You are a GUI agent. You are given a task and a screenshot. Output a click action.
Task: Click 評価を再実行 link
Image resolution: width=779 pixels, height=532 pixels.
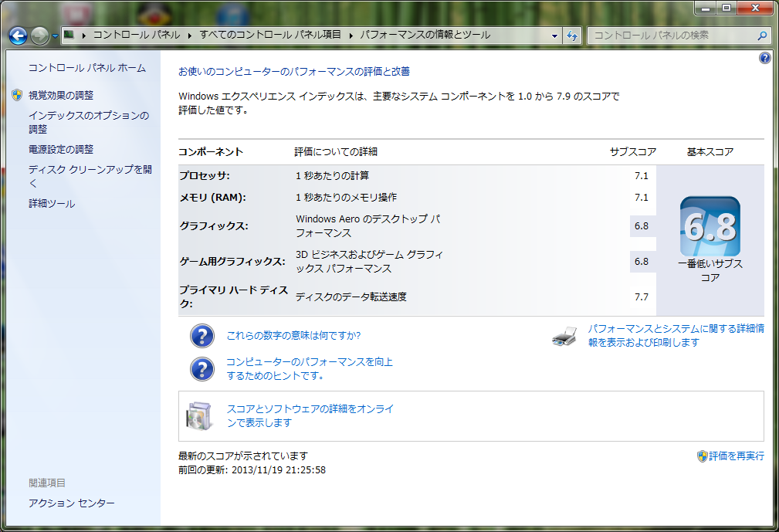[x=737, y=456]
